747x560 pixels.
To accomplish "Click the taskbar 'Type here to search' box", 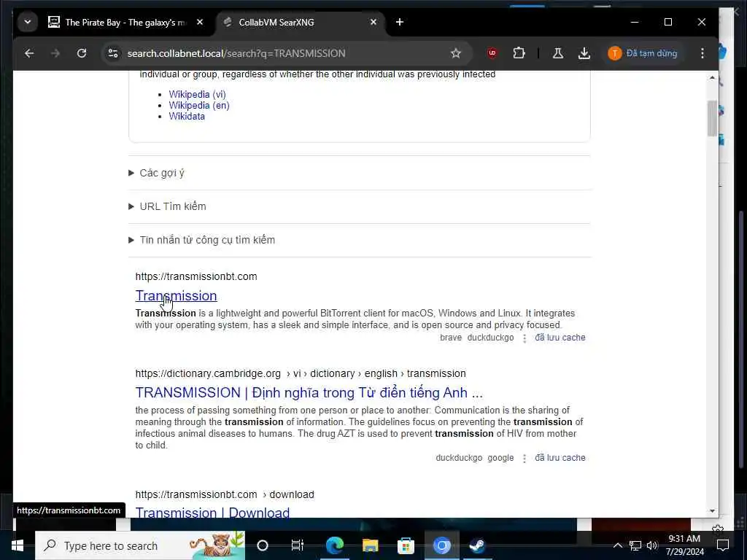I will (140, 545).
